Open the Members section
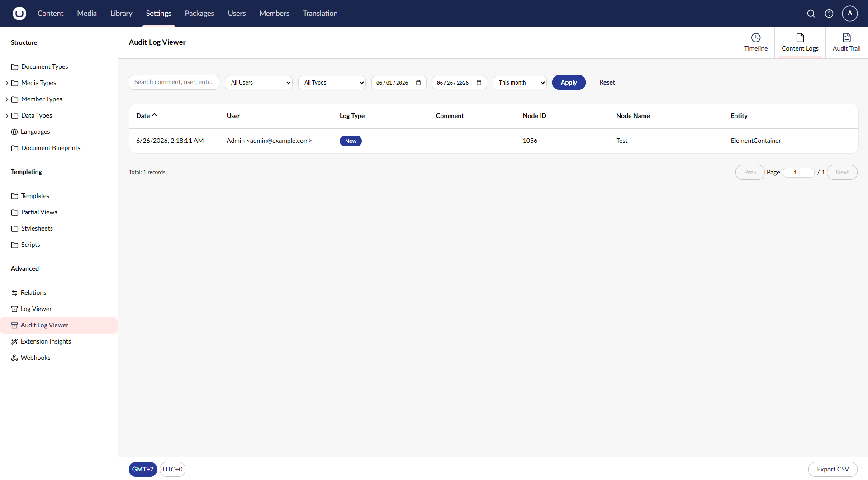The width and height of the screenshot is (868, 480). (274, 14)
